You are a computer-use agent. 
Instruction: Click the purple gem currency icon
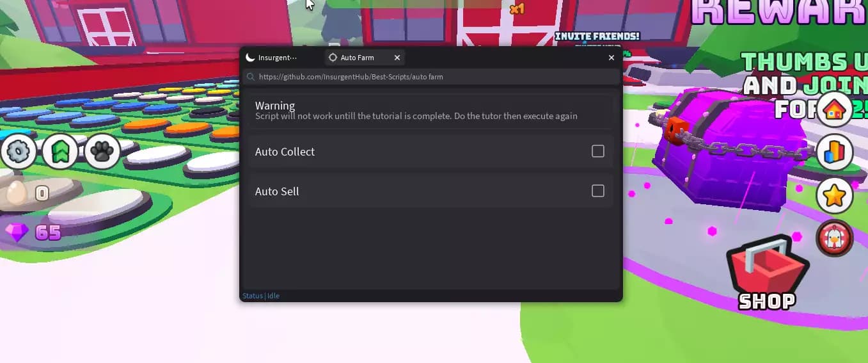click(17, 232)
